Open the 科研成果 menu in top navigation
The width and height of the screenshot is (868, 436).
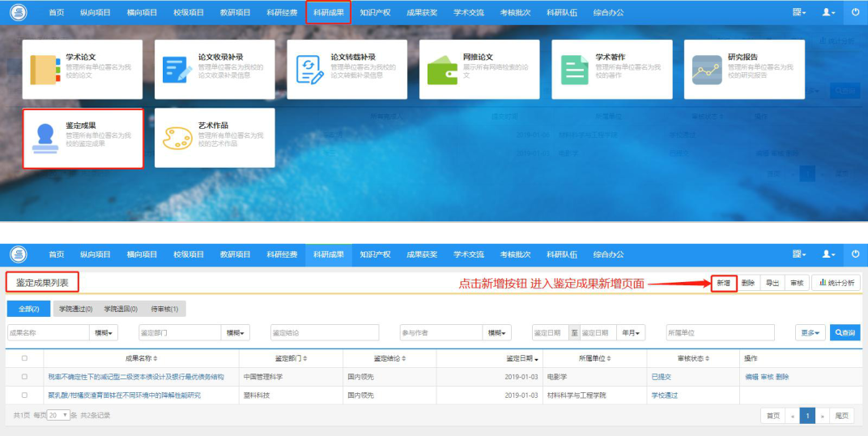pyautogui.click(x=328, y=12)
